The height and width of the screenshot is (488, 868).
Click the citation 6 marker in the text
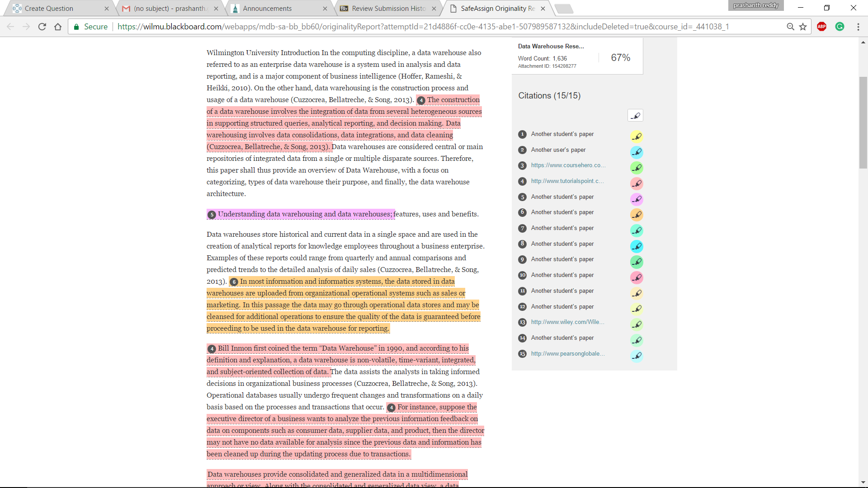[x=234, y=282]
